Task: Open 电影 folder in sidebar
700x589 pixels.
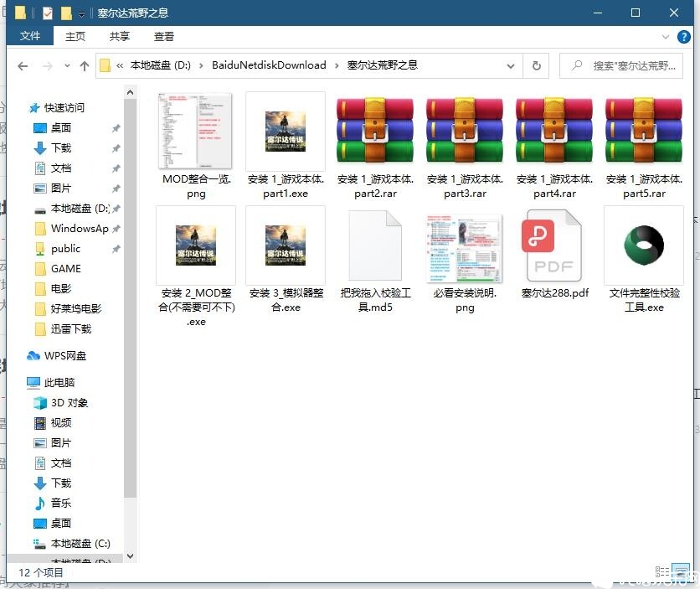Action: coord(60,288)
